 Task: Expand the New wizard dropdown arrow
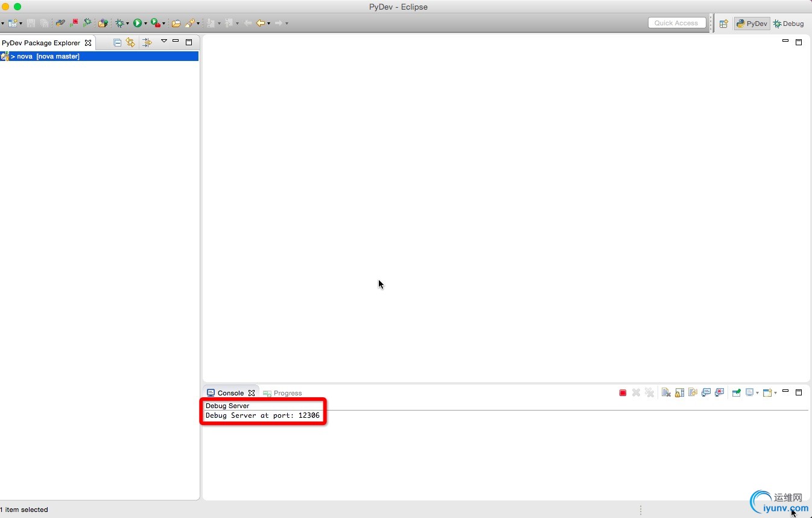pyautogui.click(x=21, y=24)
